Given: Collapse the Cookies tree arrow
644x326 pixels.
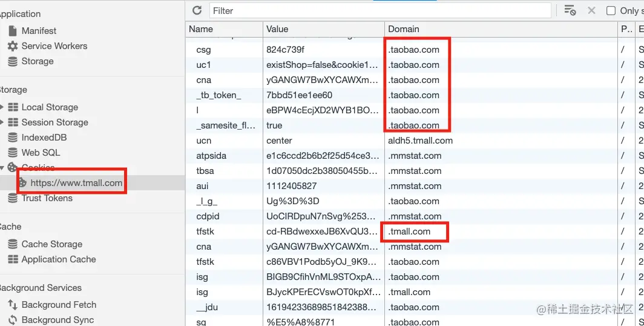Looking at the screenshot, I should (x=2, y=168).
